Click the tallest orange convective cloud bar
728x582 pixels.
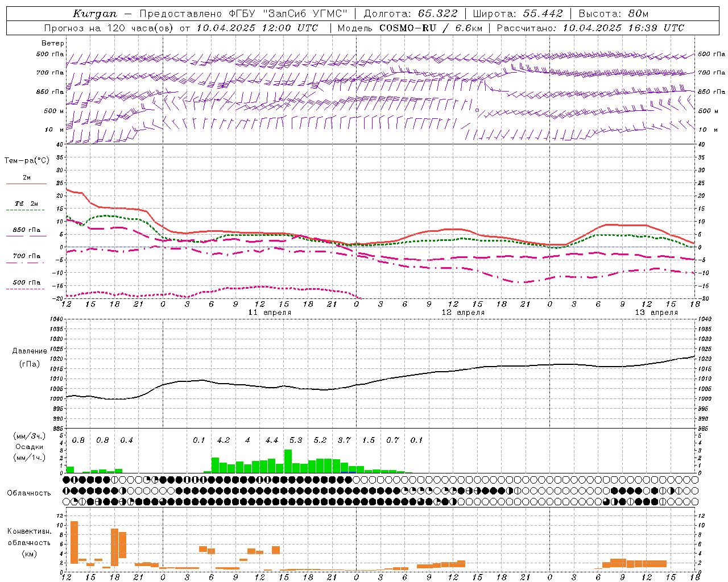point(74,542)
